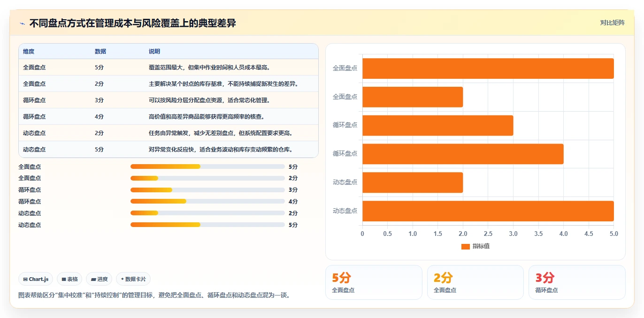Viewport: 644px width, 318px height.
Task: Click the pulse icon before the title
Action: coord(22,23)
